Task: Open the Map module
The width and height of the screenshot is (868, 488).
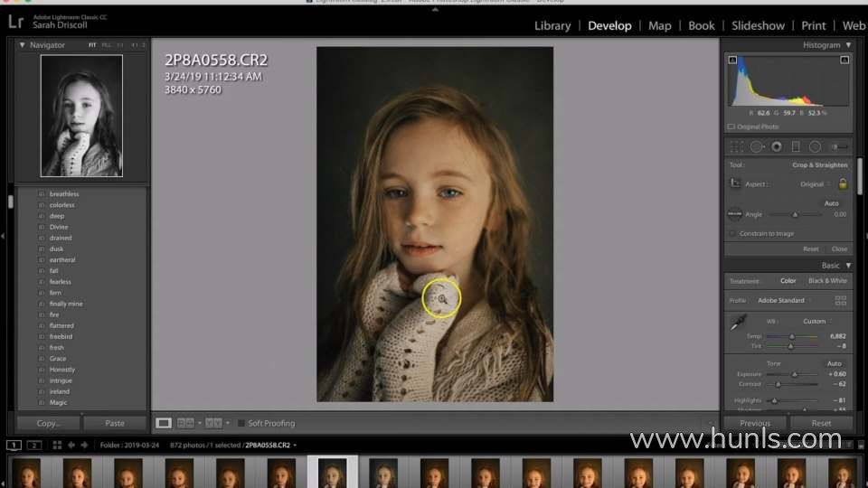Action: tap(659, 25)
